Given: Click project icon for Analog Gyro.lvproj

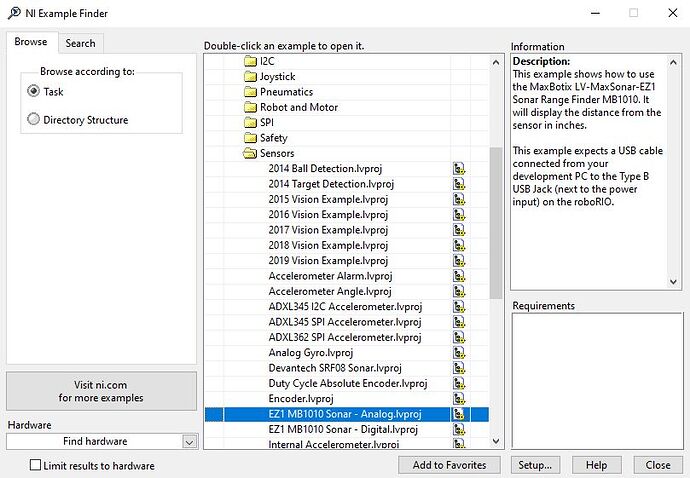Looking at the screenshot, I should coord(459,353).
